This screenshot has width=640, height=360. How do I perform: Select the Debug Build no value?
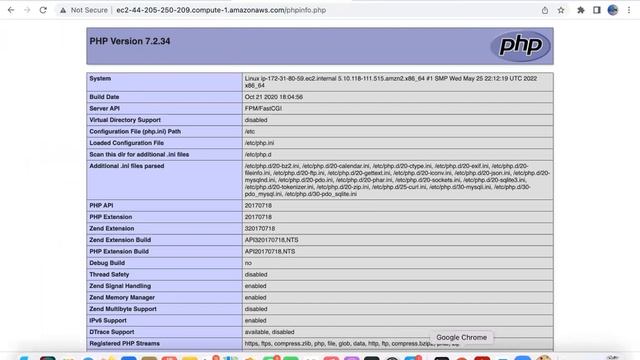248,263
